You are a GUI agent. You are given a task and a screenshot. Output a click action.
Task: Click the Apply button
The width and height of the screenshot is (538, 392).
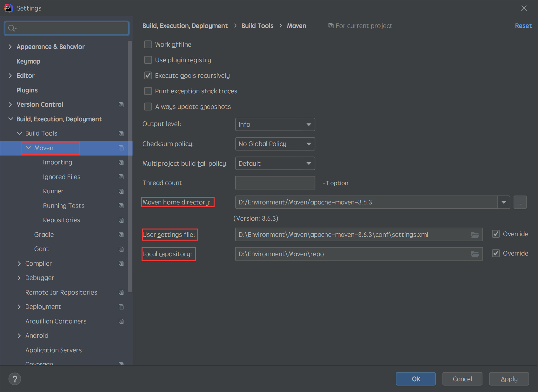(x=509, y=379)
